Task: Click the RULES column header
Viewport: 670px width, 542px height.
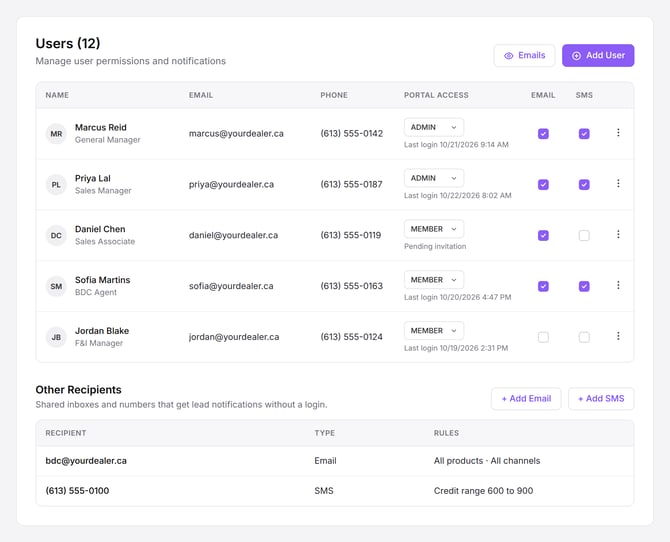Action: point(446,433)
